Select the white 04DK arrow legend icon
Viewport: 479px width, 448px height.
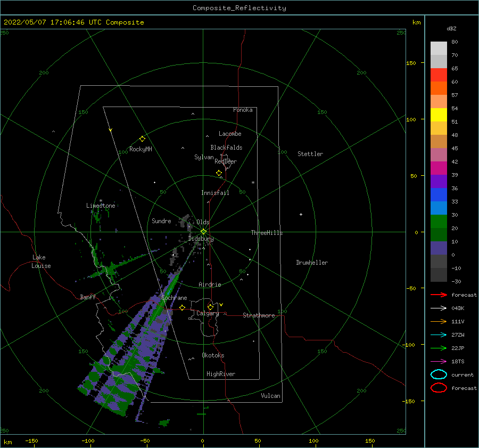(x=439, y=308)
